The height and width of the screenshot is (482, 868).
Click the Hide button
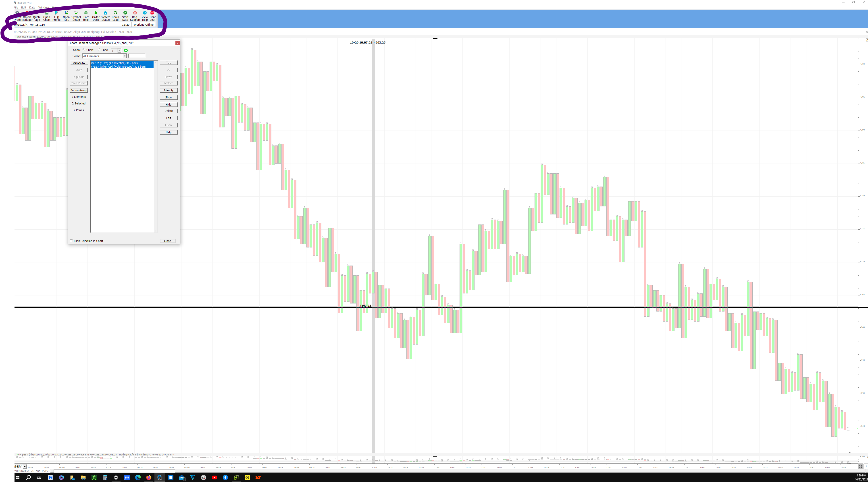click(169, 104)
